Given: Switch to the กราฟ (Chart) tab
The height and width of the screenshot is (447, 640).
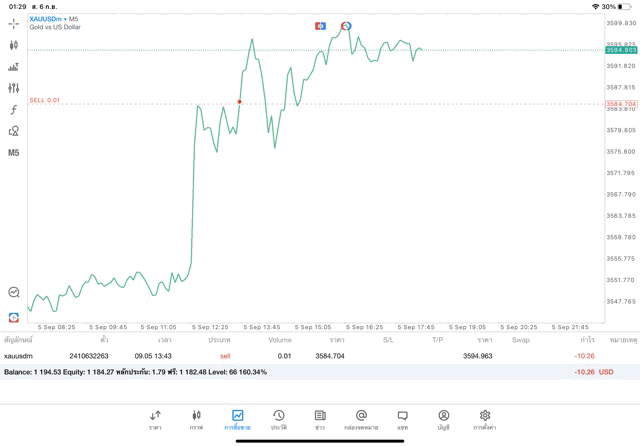Looking at the screenshot, I should pyautogui.click(x=196, y=419).
